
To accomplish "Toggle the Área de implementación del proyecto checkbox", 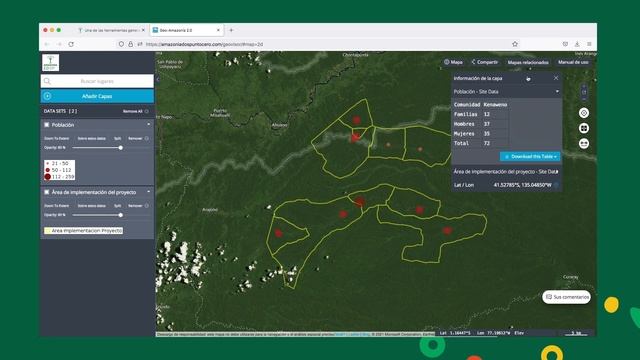I will tap(47, 192).
